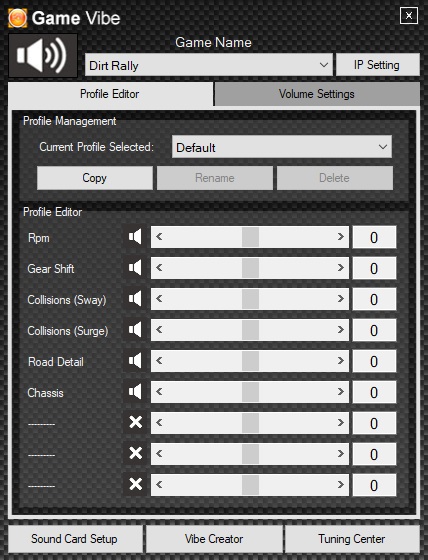Screen dimensions: 428x560
Task: Mute the Chassis speaker icon
Action: click(135, 392)
